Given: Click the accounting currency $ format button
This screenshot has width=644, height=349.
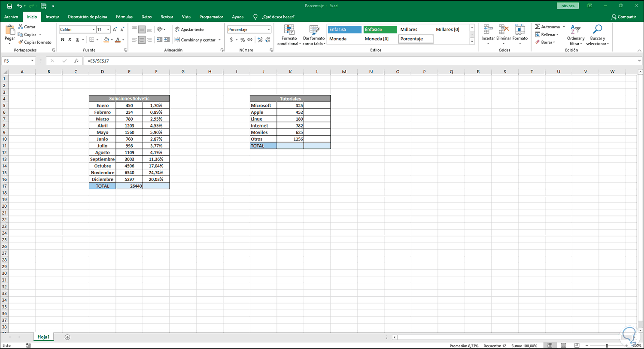Looking at the screenshot, I should 231,40.
